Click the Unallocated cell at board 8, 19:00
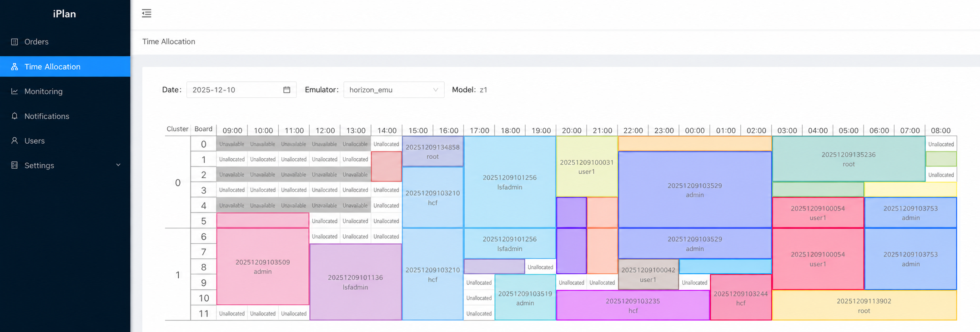 click(x=540, y=267)
